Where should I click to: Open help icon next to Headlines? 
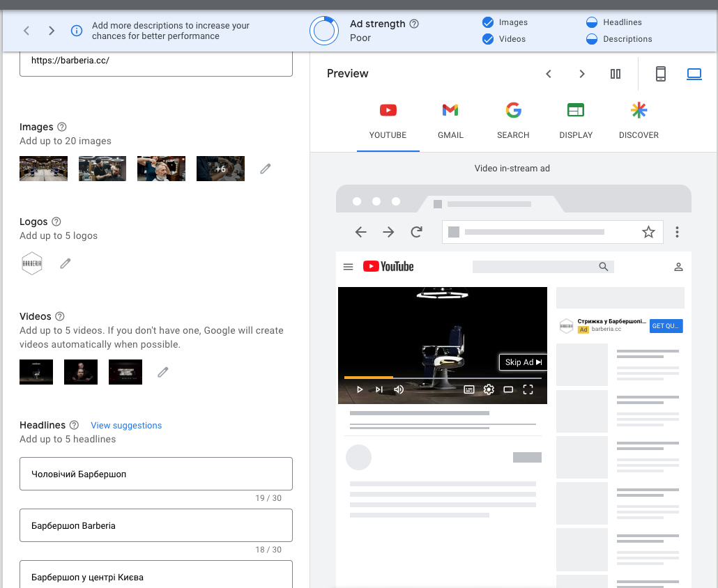[75, 425]
